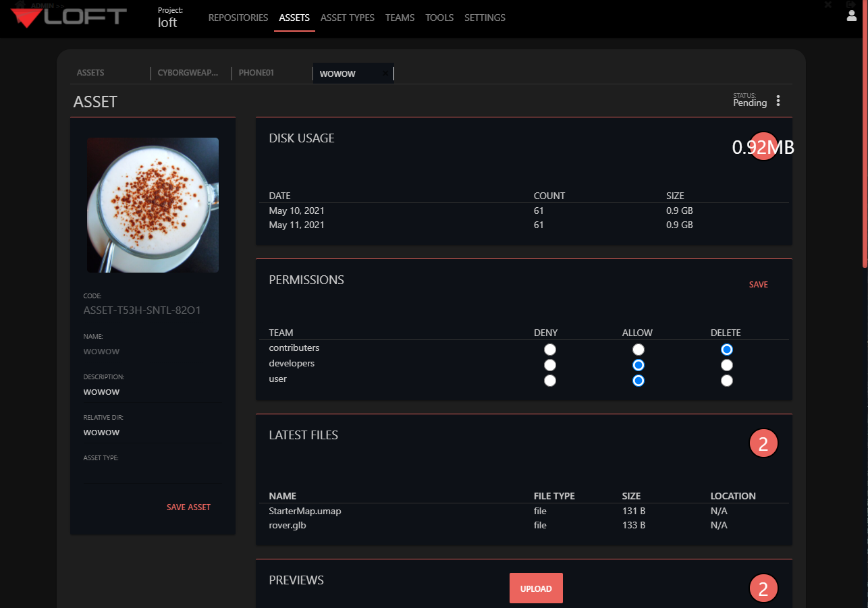The height and width of the screenshot is (608, 868).
Task: Click the UPLOAD button under Previews
Action: [536, 588]
